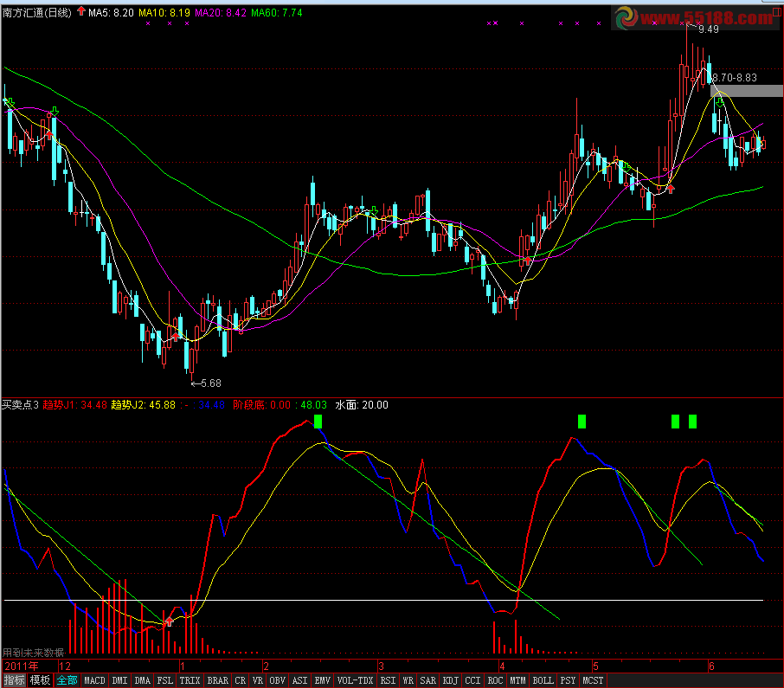This screenshot has width=784, height=689.
Task: Open the BOLL indicator tab
Action: pyautogui.click(x=543, y=680)
